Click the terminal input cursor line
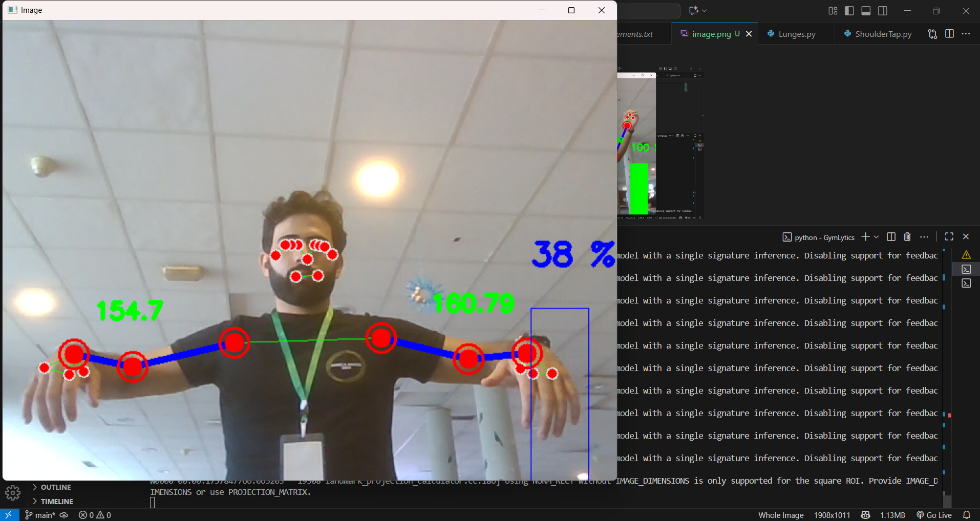 pyautogui.click(x=152, y=503)
